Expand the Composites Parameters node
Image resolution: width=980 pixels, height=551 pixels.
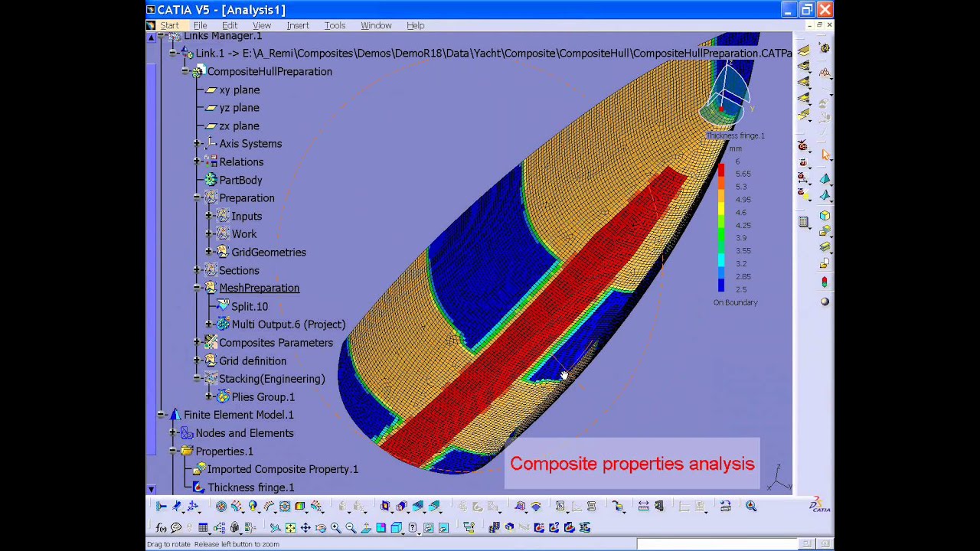198,343
